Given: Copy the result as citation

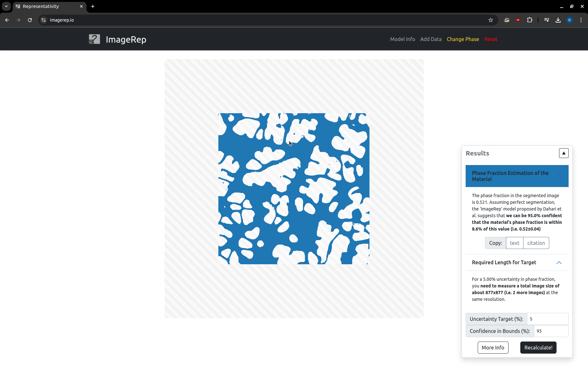Looking at the screenshot, I should [536, 243].
